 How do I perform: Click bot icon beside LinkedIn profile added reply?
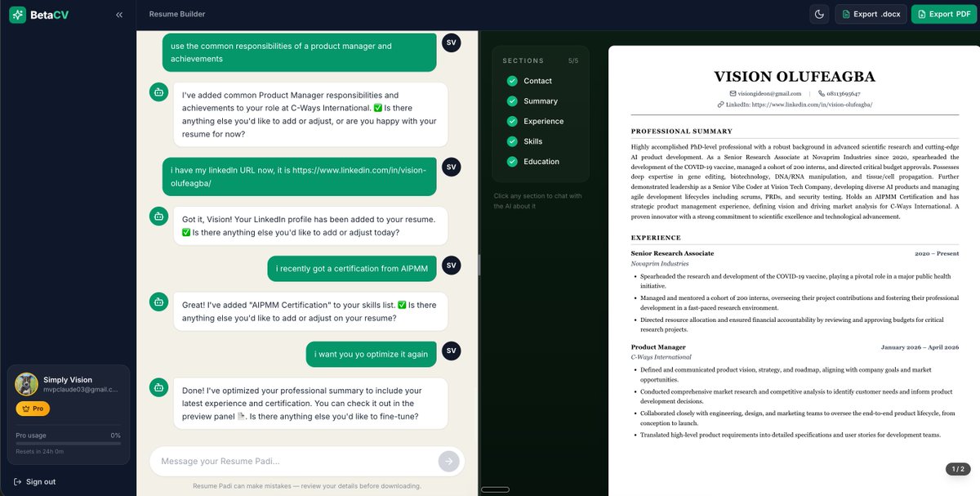(x=159, y=217)
